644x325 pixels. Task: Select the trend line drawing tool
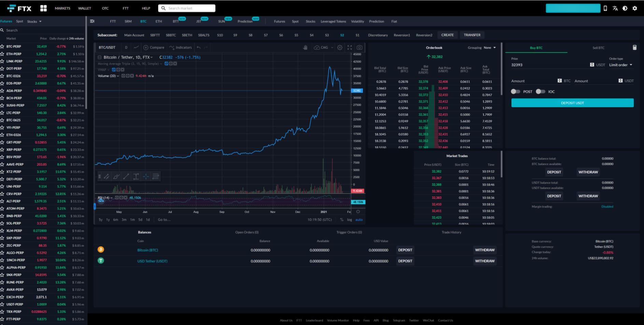pyautogui.click(x=107, y=176)
